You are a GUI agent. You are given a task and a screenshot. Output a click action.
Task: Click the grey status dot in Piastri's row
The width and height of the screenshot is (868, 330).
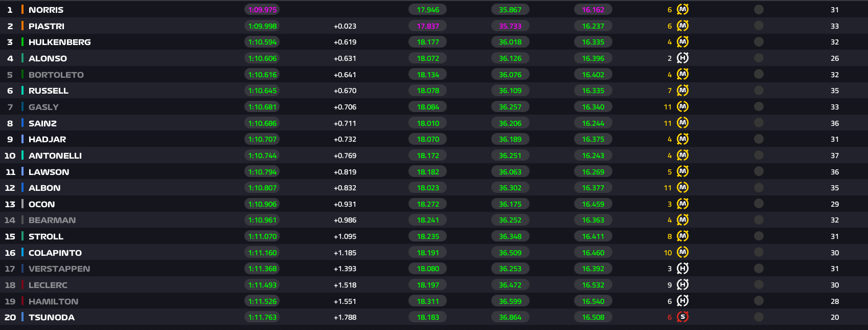point(759,26)
